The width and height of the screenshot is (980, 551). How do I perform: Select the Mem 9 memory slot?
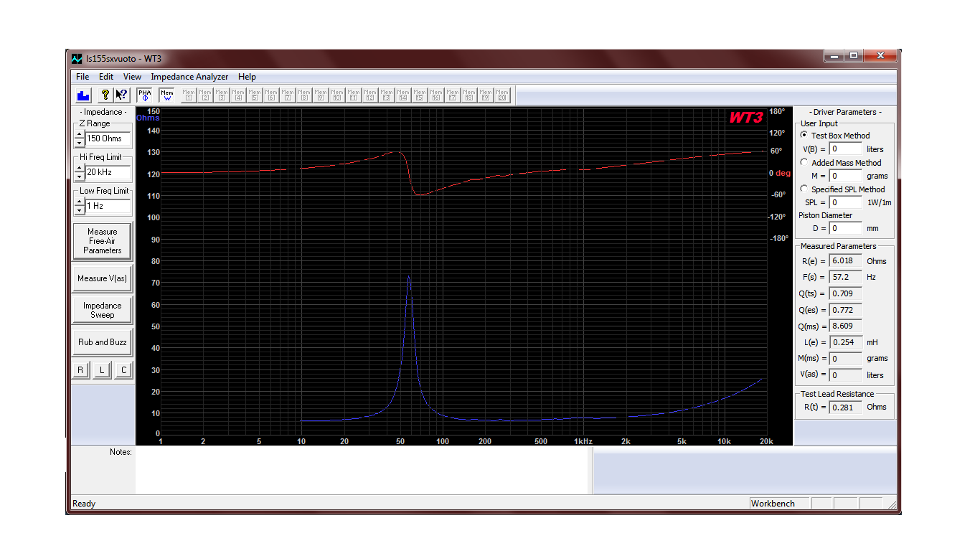point(321,95)
